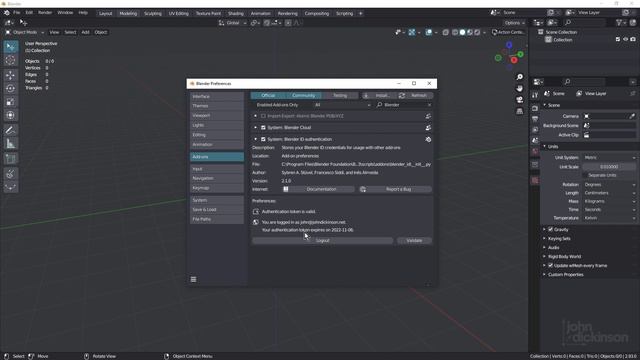Click the Logout button

tap(322, 240)
